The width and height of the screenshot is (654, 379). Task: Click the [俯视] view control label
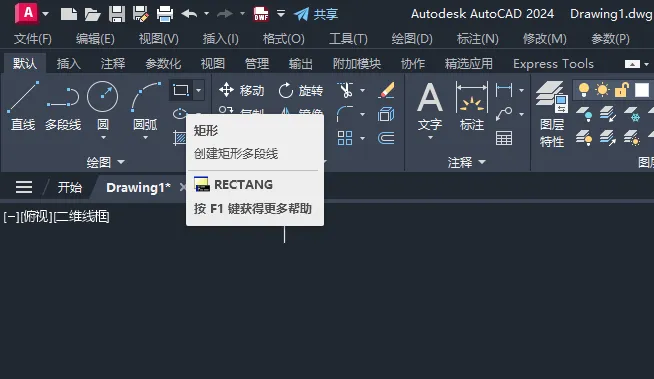[x=36, y=216]
